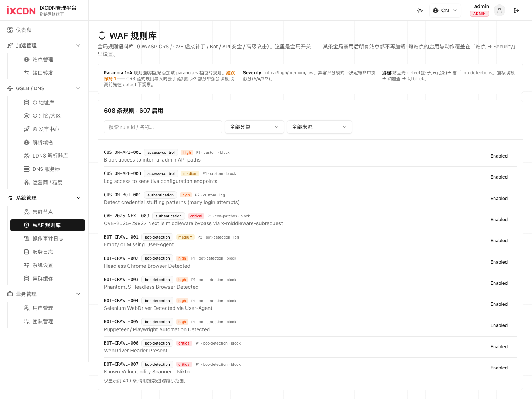This screenshot has width=532, height=399.
Task: Collapse the GSLB / DNS section
Action: (x=44, y=88)
